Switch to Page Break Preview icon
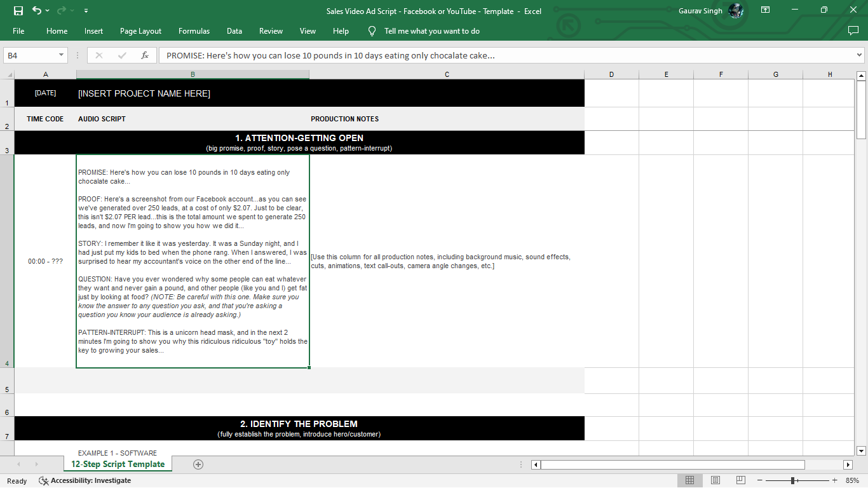 (x=740, y=480)
